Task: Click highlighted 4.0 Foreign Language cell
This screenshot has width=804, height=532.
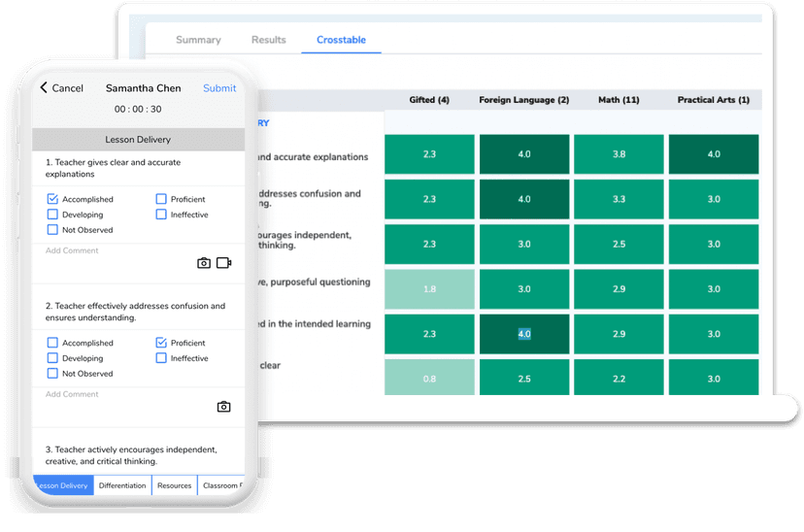Action: pos(524,334)
